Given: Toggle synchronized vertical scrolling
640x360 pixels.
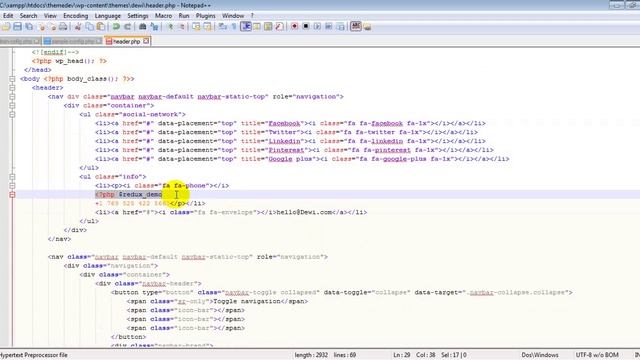Looking at the screenshot, I should (x=196, y=27).
